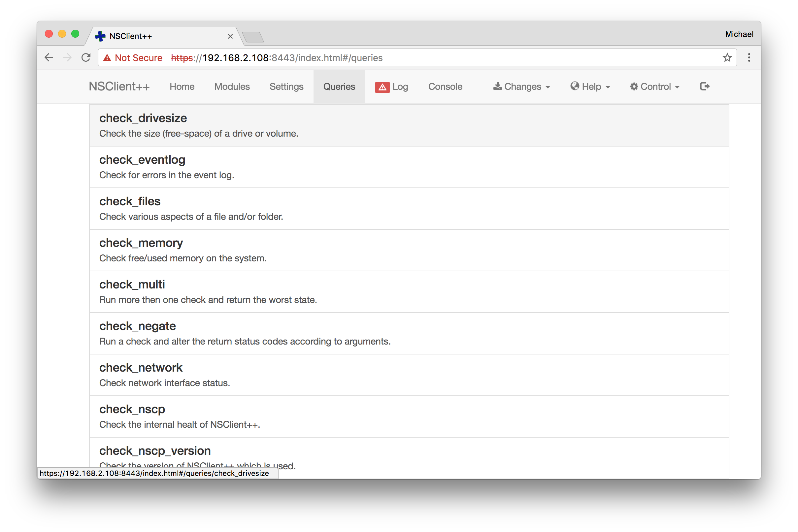
Task: Open the check_nscp_version query
Action: [409, 458]
